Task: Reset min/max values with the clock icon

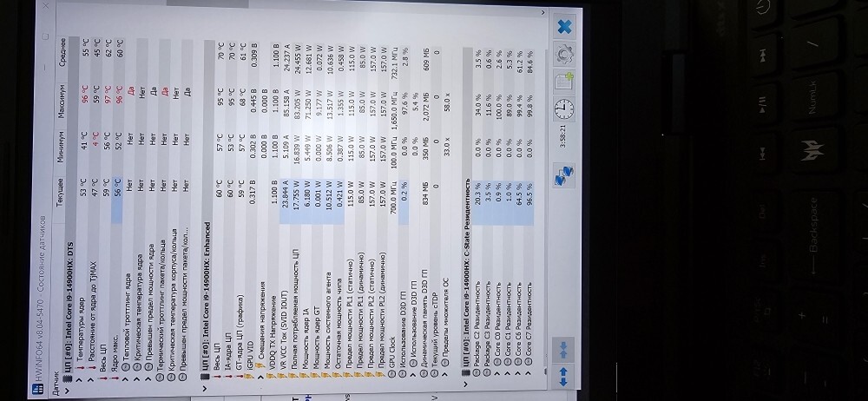Action: click(564, 109)
